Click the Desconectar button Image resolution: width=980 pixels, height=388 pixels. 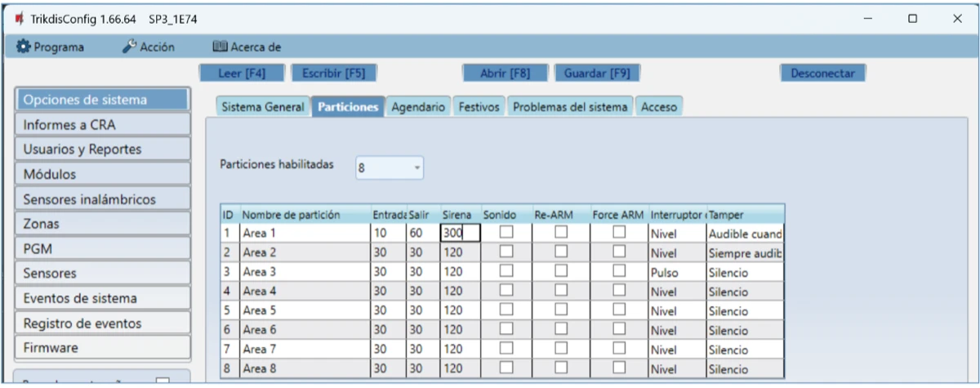point(822,74)
